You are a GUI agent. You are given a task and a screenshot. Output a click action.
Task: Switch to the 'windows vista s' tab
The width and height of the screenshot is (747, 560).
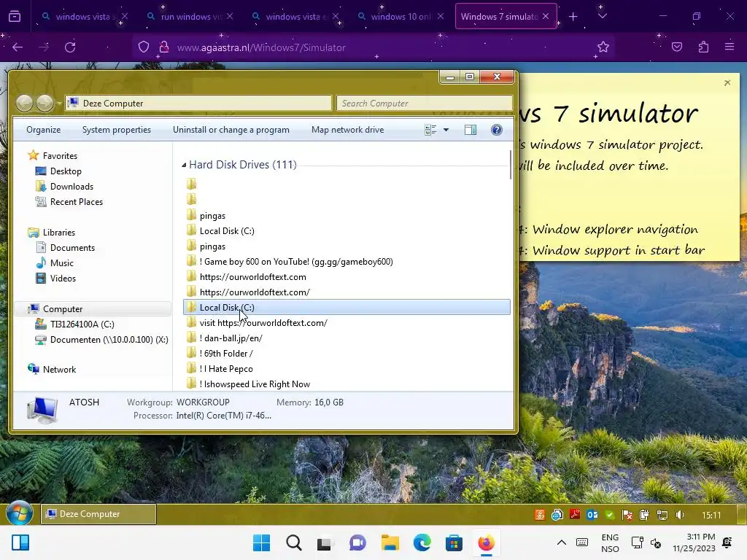click(83, 17)
